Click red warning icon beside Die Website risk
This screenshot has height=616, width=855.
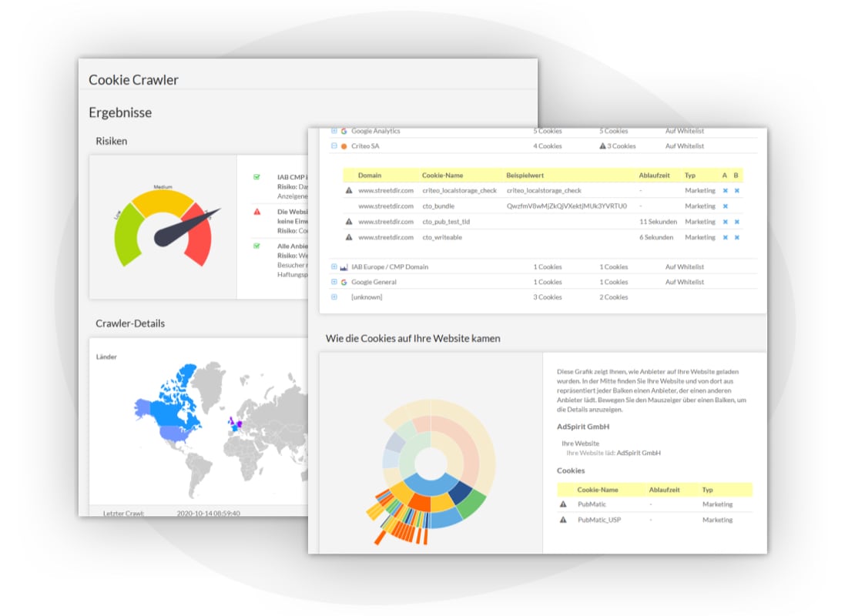tap(256, 212)
